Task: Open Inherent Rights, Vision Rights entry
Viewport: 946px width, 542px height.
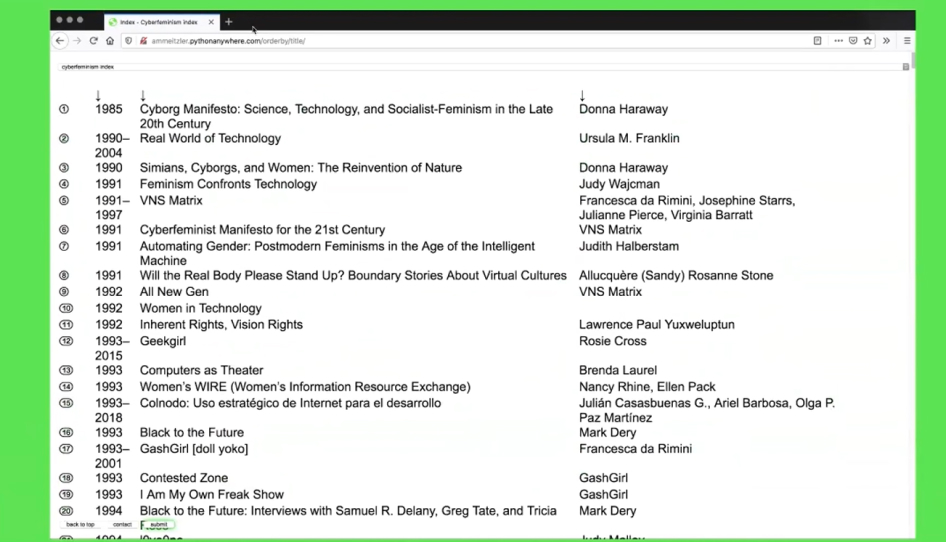Action: point(221,325)
